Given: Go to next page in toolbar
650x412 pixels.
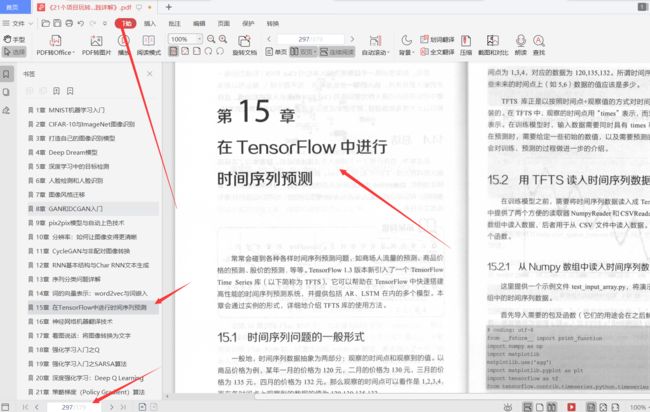Looking at the screenshot, I should click(x=352, y=39).
